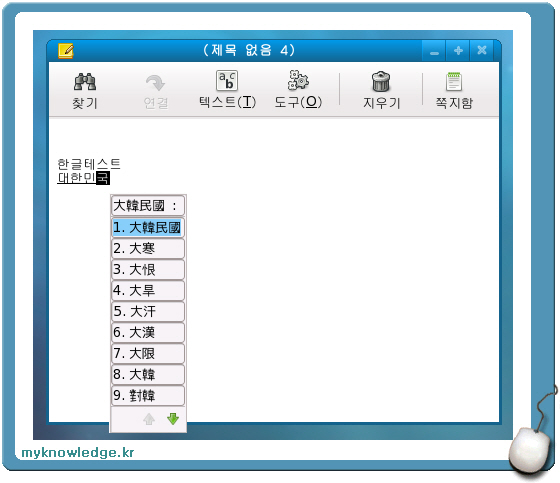Click the gray up arrow in candidate list
Viewport: 560px width, 483px height.
(149, 419)
